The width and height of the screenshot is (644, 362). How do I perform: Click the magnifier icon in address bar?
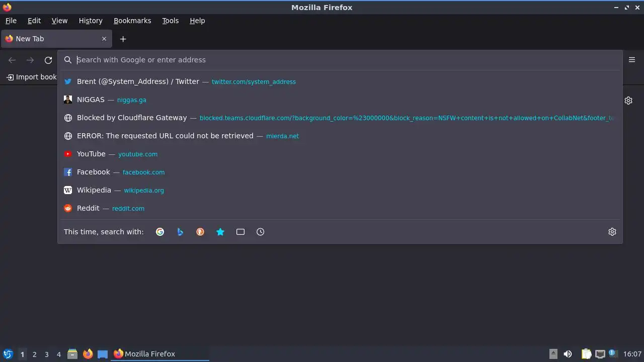pyautogui.click(x=68, y=60)
